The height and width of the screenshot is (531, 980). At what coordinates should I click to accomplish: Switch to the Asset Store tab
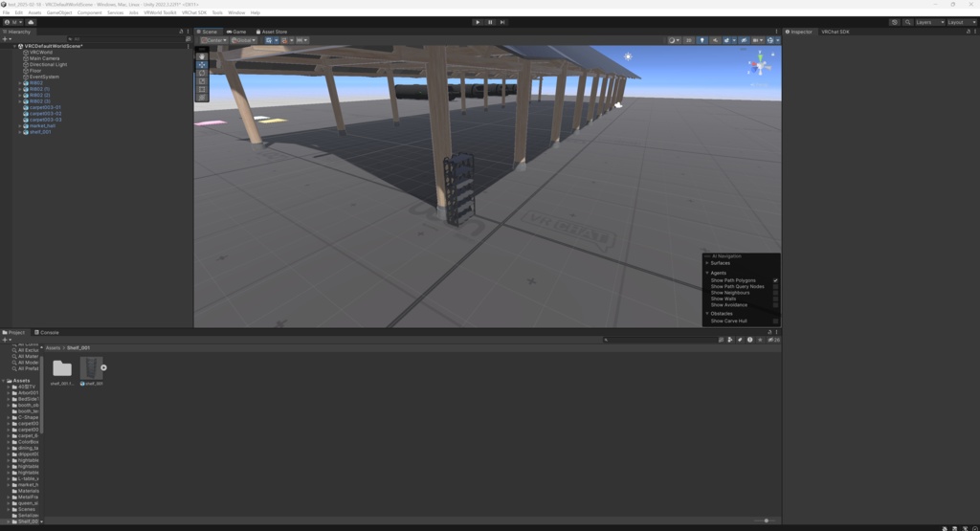[x=271, y=32]
